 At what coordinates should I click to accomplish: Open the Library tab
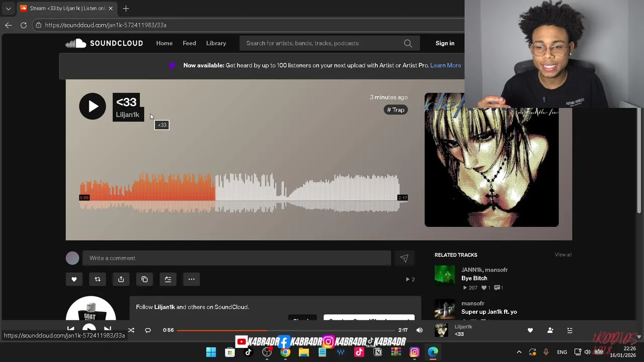pos(216,43)
